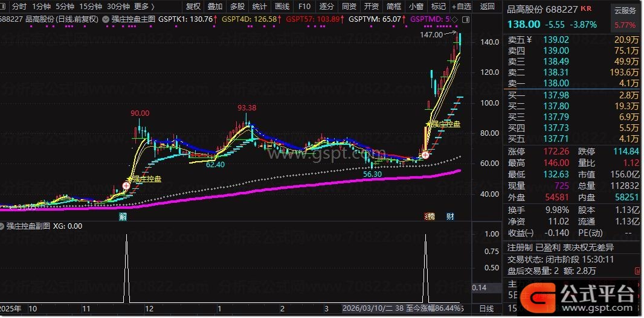Click the red circle signal at November breakout
The height and width of the screenshot is (318, 644).
pyautogui.click(x=126, y=186)
